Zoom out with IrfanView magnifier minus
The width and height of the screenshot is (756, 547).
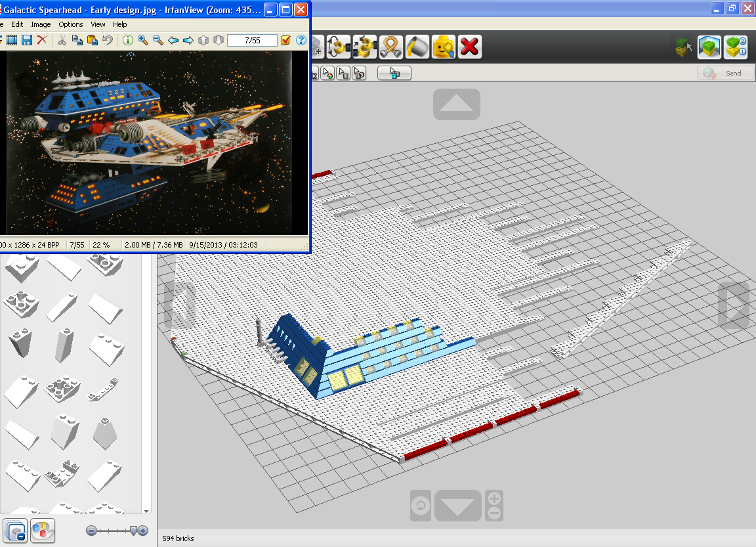(157, 40)
